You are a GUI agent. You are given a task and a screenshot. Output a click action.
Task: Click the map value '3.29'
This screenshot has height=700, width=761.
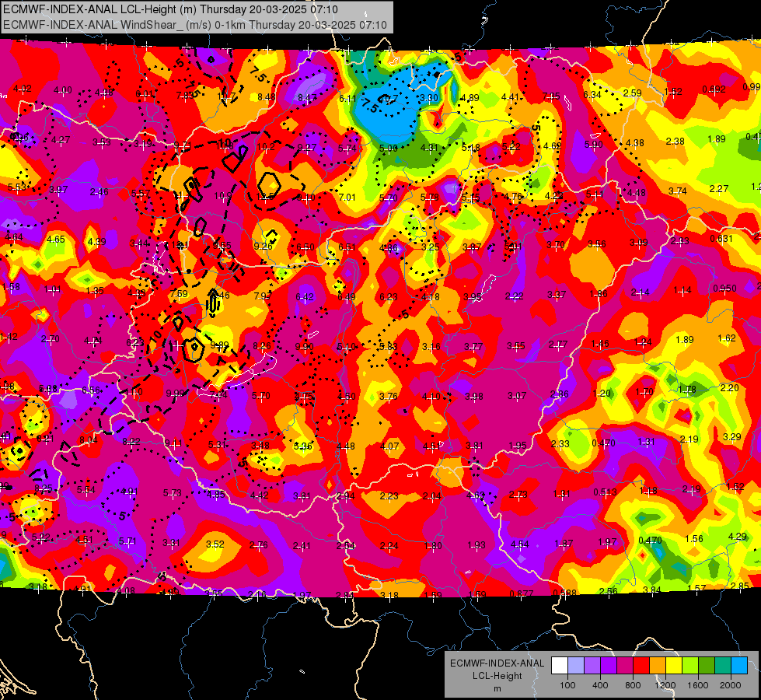pos(732,436)
